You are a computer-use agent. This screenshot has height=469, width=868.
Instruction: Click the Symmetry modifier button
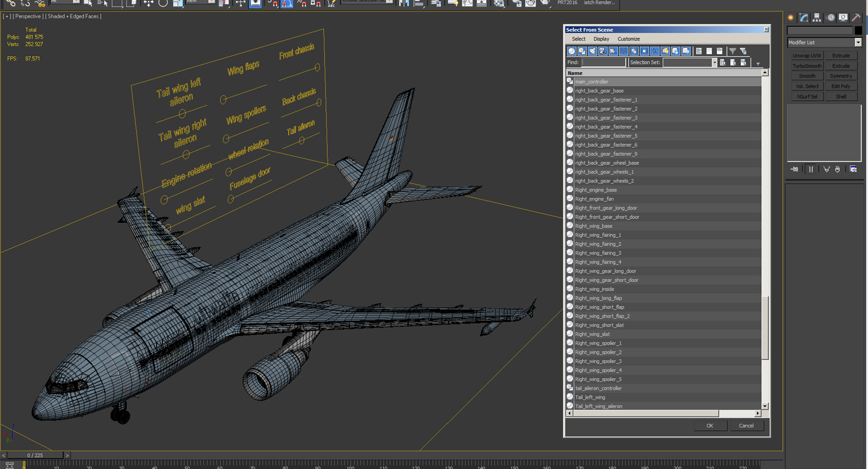840,76
